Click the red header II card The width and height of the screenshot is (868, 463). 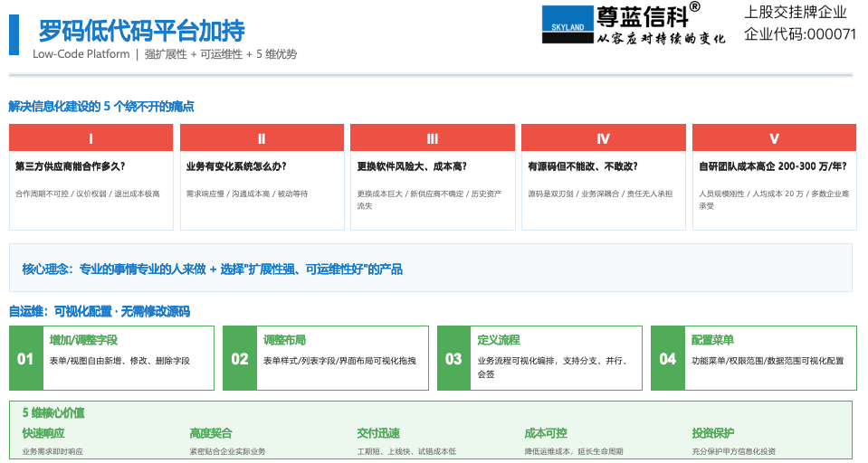tap(262, 138)
